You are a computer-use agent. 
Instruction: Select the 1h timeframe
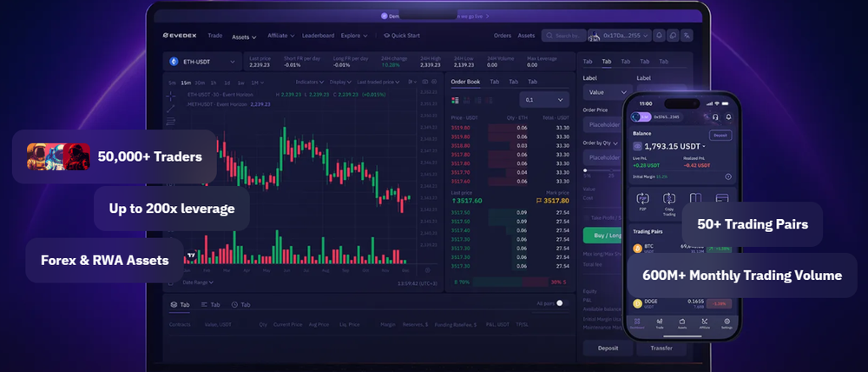tap(214, 83)
